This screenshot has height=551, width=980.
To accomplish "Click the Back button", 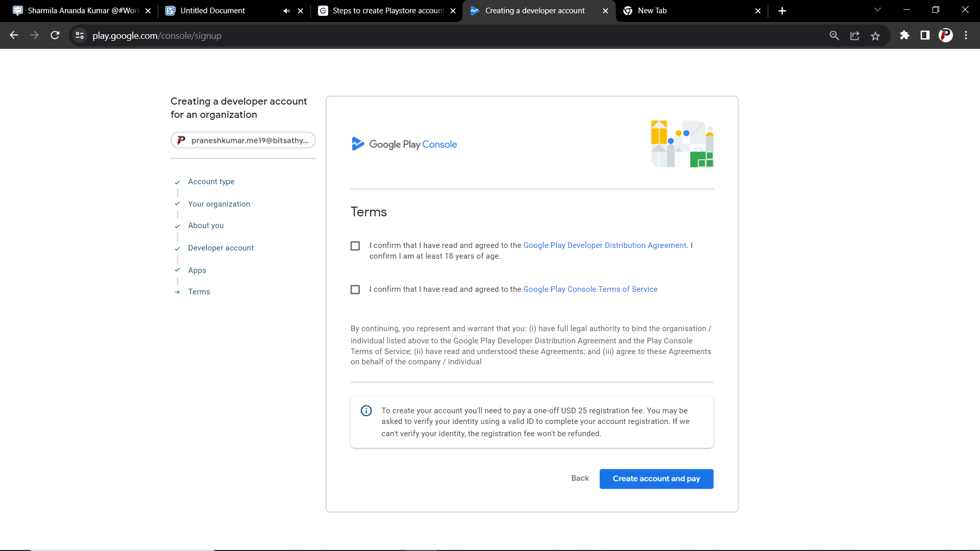I will [580, 478].
